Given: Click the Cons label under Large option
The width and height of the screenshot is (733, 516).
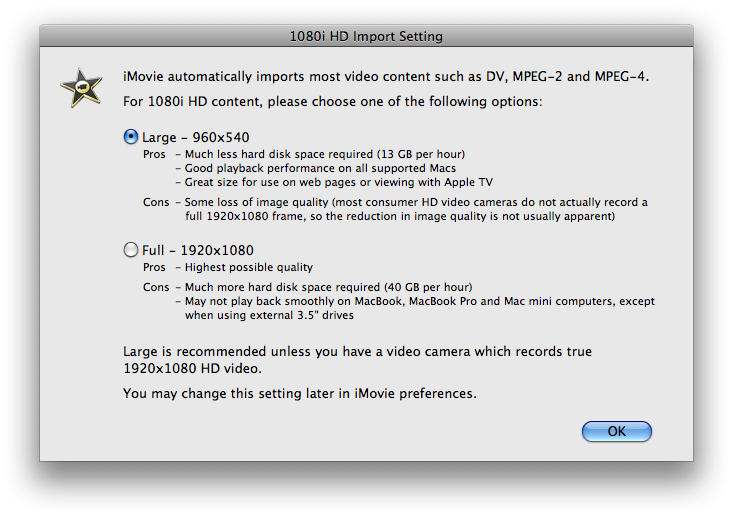Looking at the screenshot, I should point(156,202).
